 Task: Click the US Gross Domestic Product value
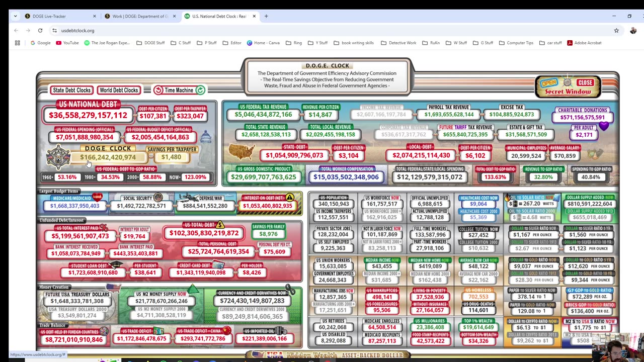[263, 177]
